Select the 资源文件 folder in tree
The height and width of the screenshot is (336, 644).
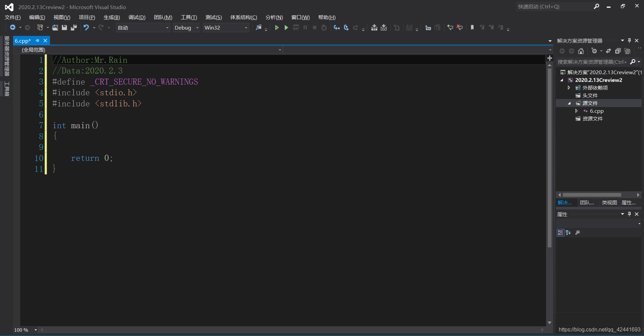coord(592,119)
